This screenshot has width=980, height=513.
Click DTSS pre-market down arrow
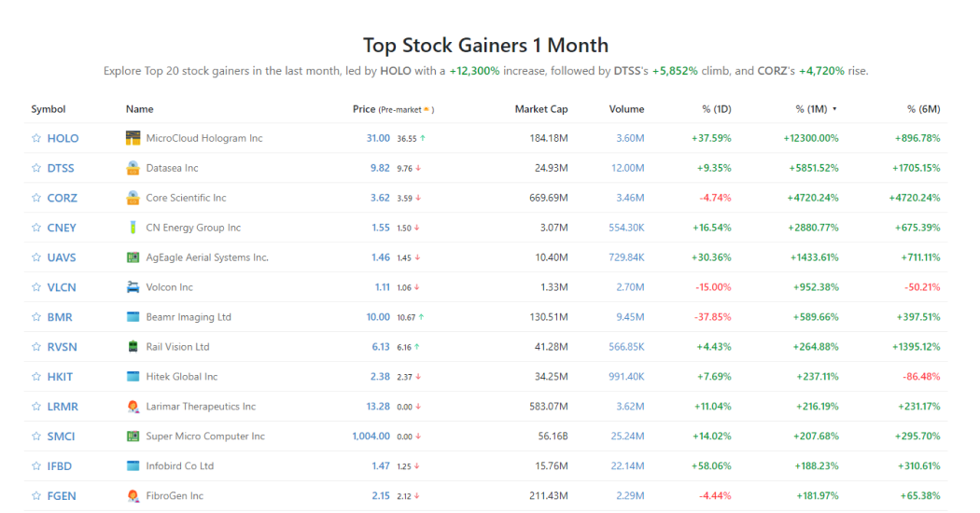click(418, 168)
